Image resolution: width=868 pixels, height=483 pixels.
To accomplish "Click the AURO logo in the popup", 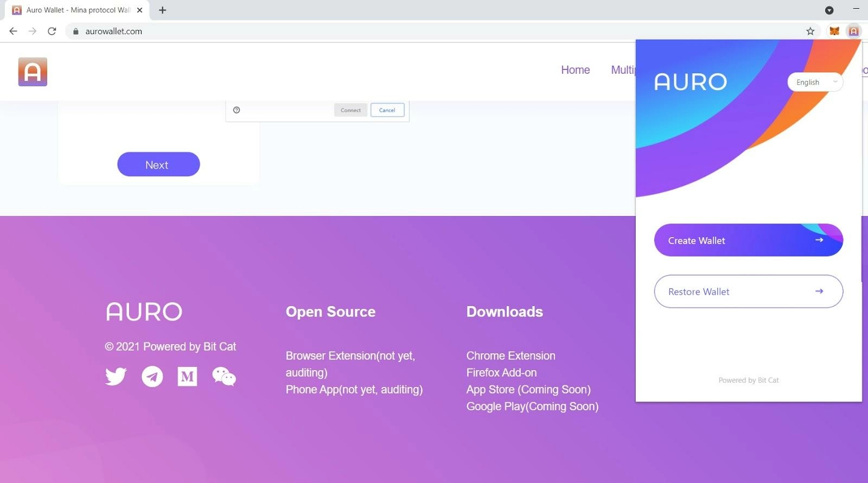I will 690,82.
